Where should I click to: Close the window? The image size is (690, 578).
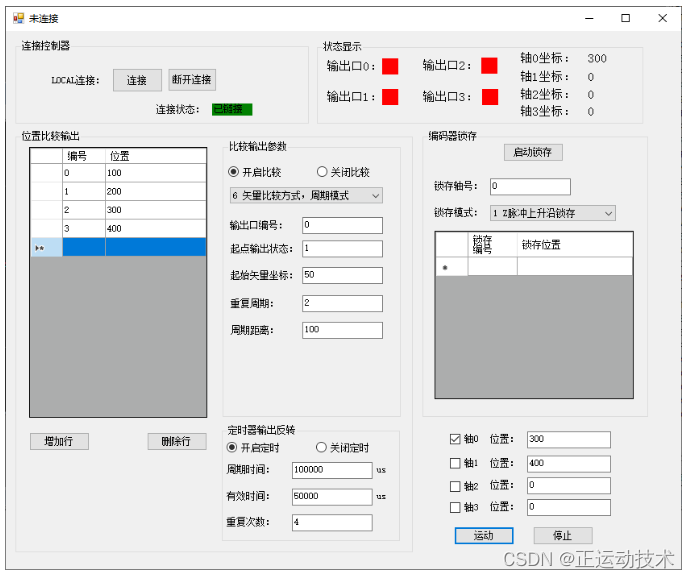(662, 18)
